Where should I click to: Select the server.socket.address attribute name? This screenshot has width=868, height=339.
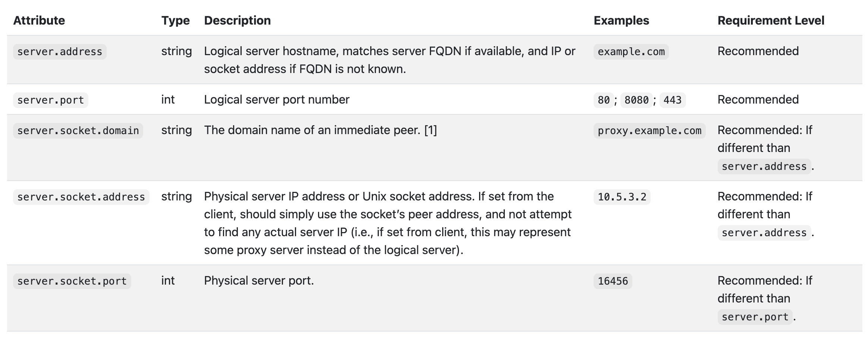pyautogui.click(x=81, y=197)
